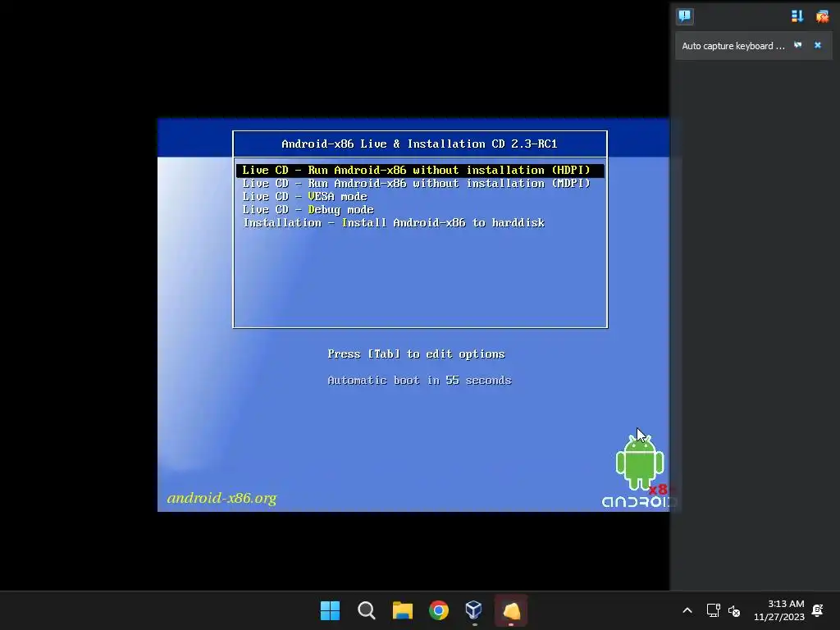Open the Windows Start menu
Screen dimensions: 840x630
pyautogui.click(x=330, y=610)
